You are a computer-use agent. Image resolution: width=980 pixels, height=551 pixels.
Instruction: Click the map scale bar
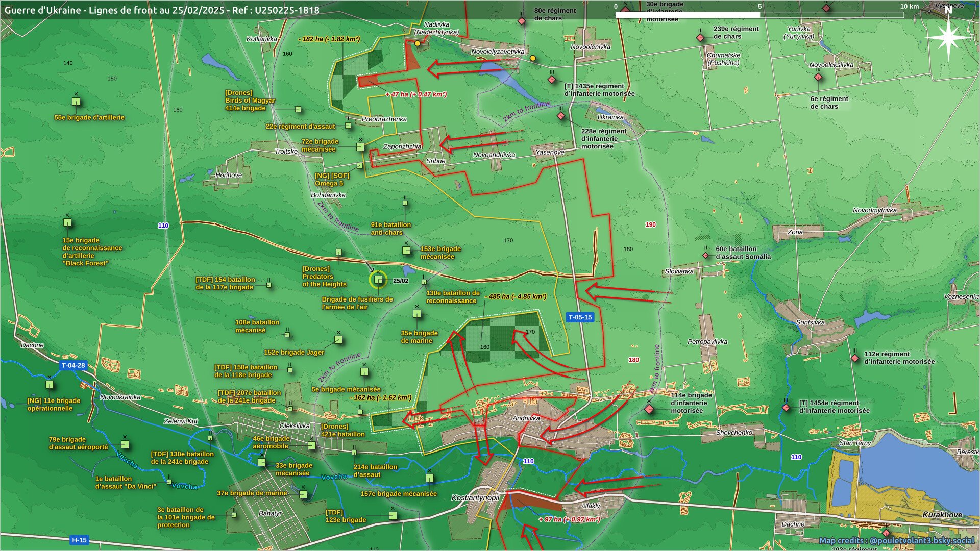pos(759,15)
